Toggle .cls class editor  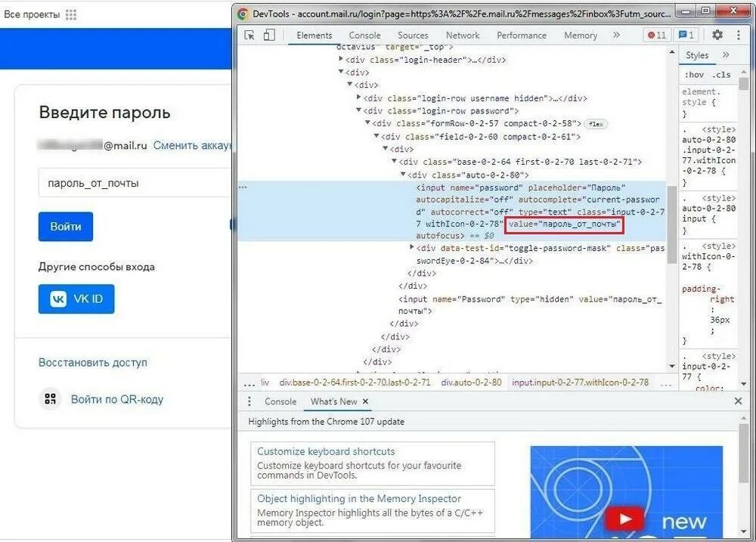point(721,75)
